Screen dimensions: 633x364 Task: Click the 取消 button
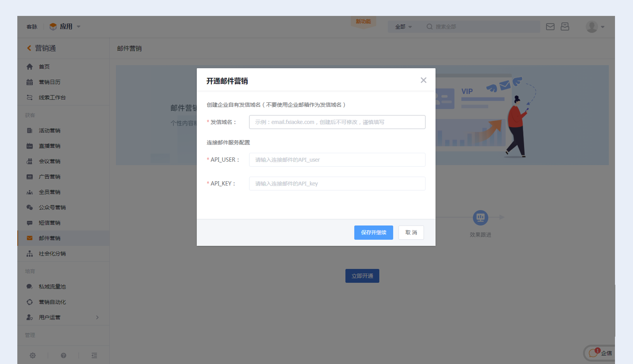tap(411, 233)
